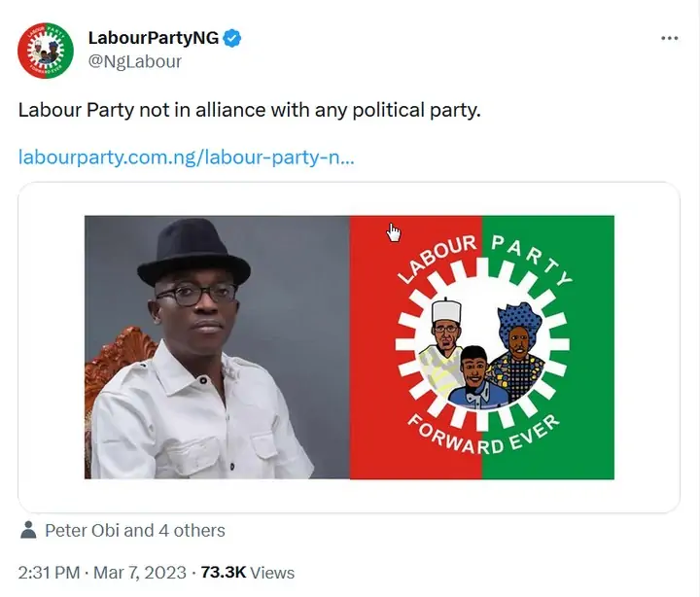The width and height of the screenshot is (700, 597).
Task: Click the tagged people person icon
Action: [29, 531]
